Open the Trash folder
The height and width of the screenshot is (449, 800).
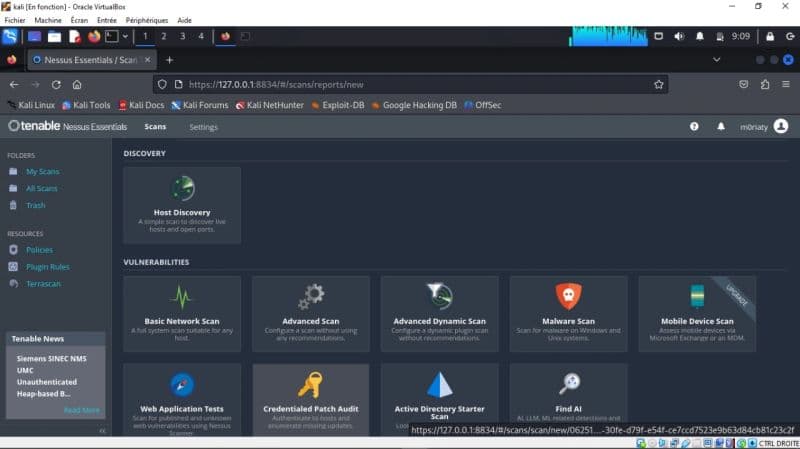(36, 205)
